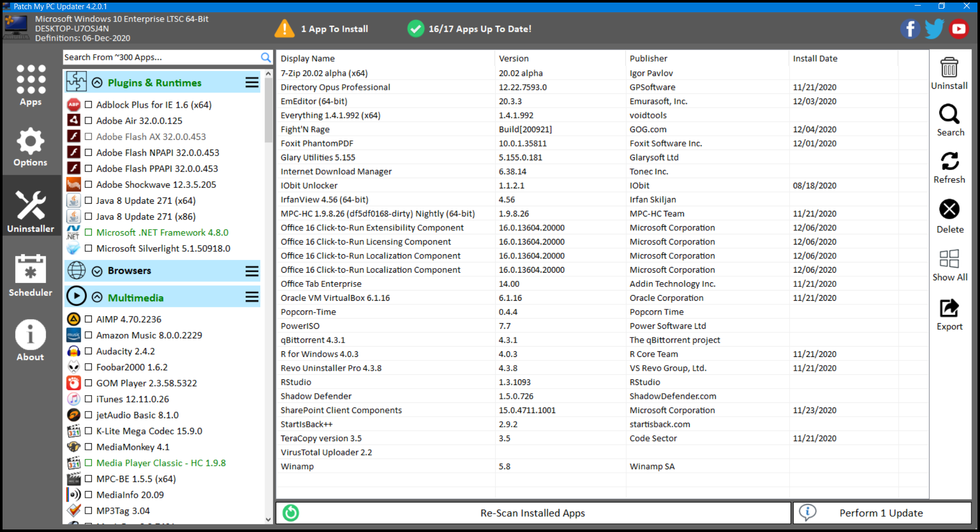Click the search magnifier in the app search box
Image resolution: width=980 pixels, height=532 pixels.
point(265,57)
